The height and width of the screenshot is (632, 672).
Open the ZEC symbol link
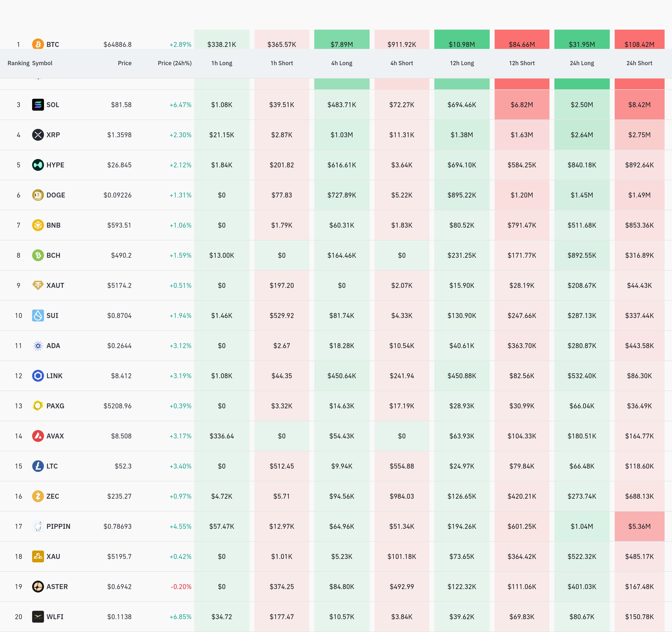(x=52, y=496)
